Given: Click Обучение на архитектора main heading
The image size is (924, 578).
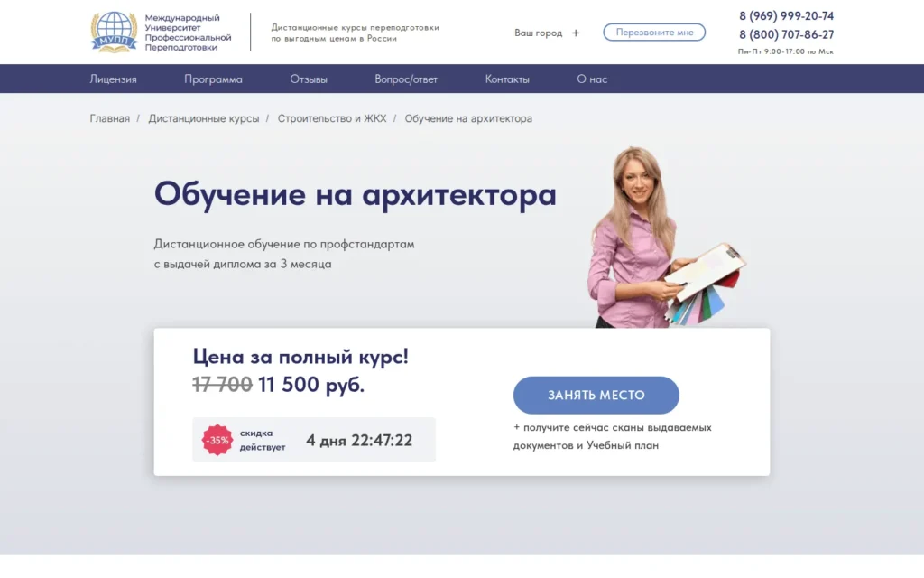Looking at the screenshot, I should (x=356, y=193).
